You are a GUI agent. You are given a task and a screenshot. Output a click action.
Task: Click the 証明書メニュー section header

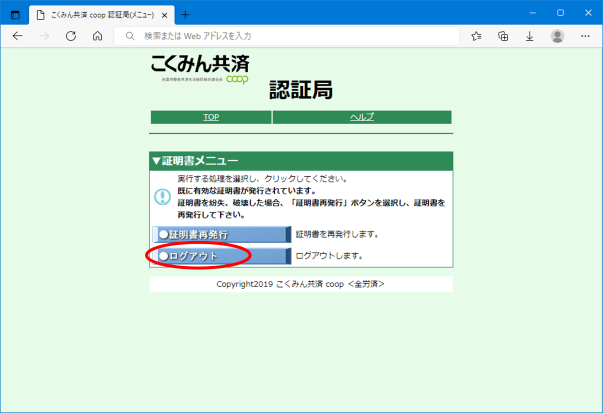pos(301,161)
